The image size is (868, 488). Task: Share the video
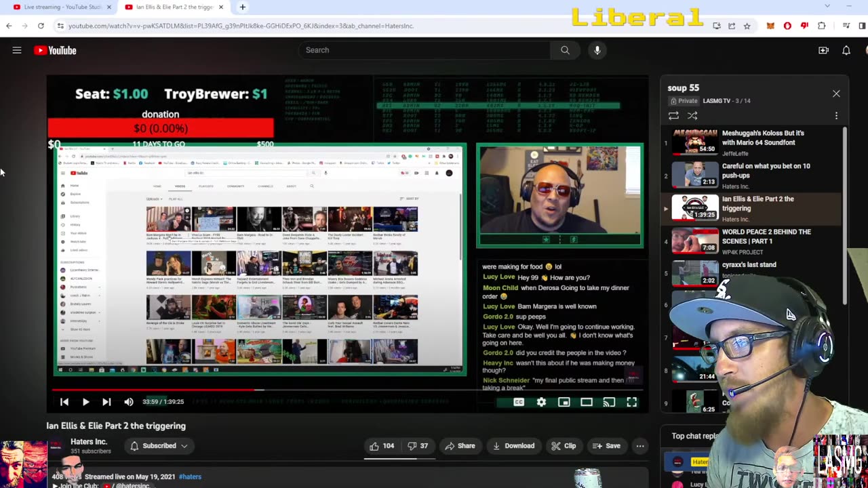tap(460, 446)
